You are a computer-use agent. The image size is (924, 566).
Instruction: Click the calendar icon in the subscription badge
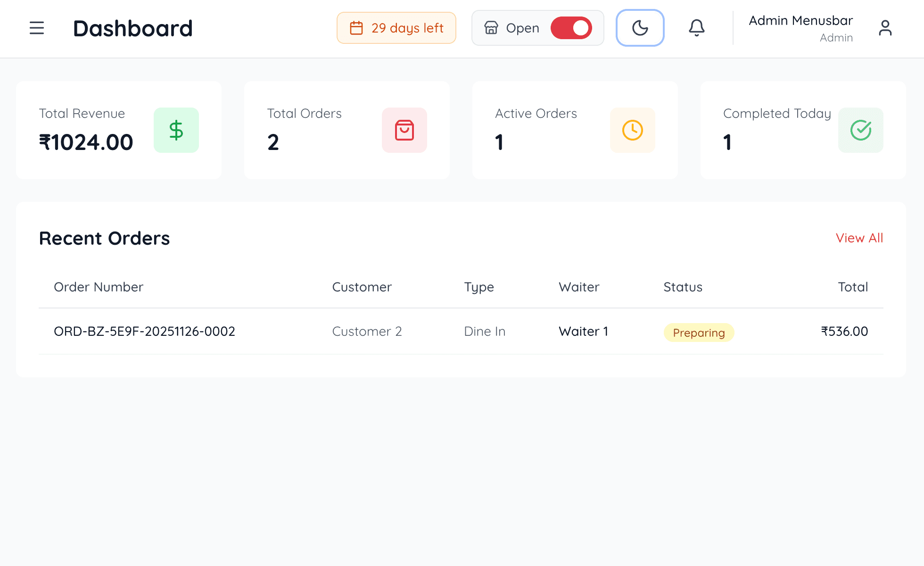(x=356, y=28)
